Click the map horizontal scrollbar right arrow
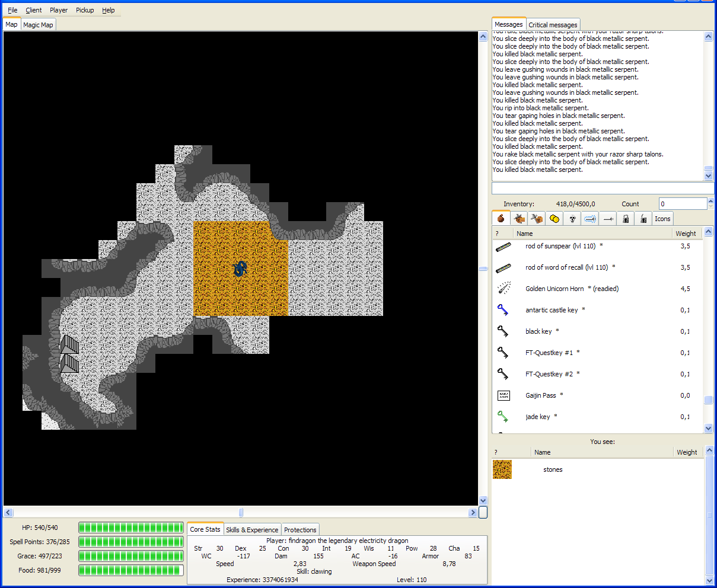 pos(473,512)
